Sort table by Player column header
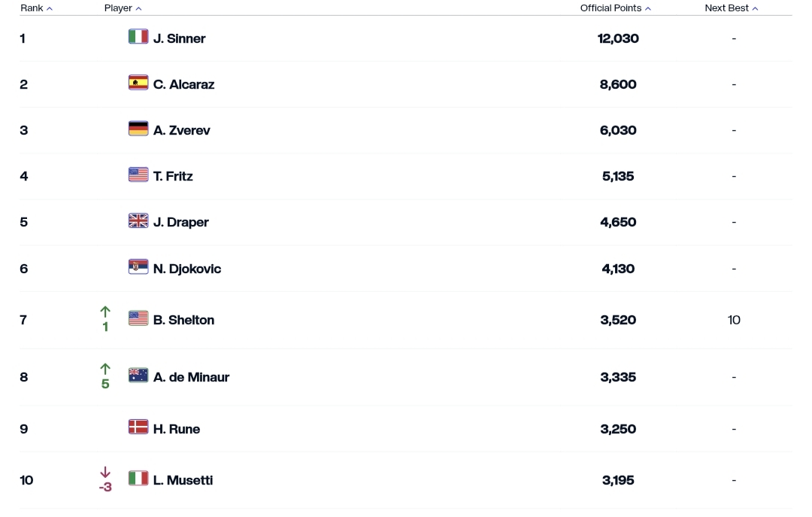The height and width of the screenshot is (517, 812). (x=123, y=8)
